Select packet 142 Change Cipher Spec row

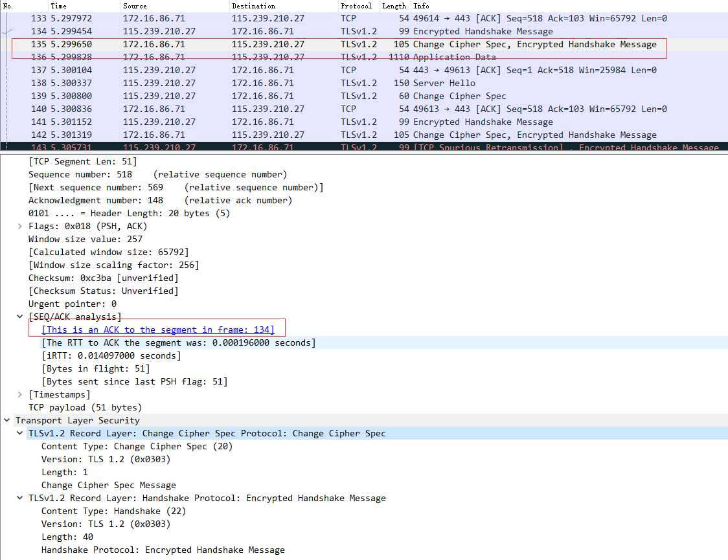coord(364,135)
